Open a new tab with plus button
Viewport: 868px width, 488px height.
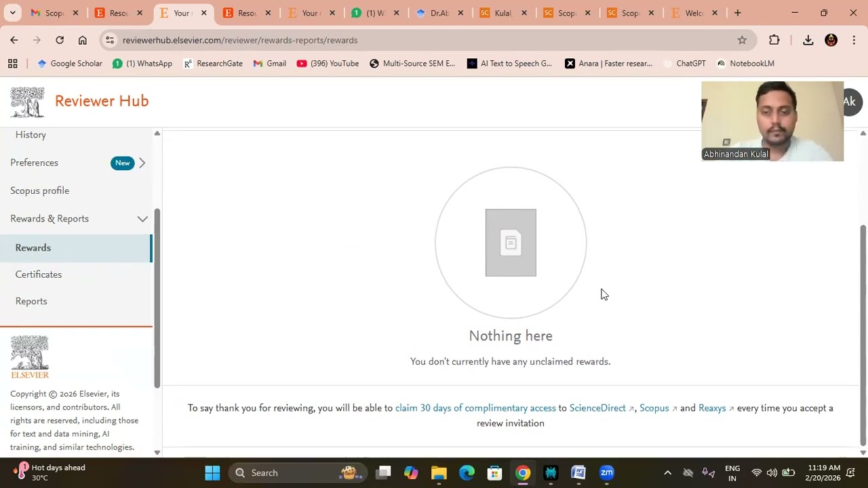pyautogui.click(x=738, y=13)
